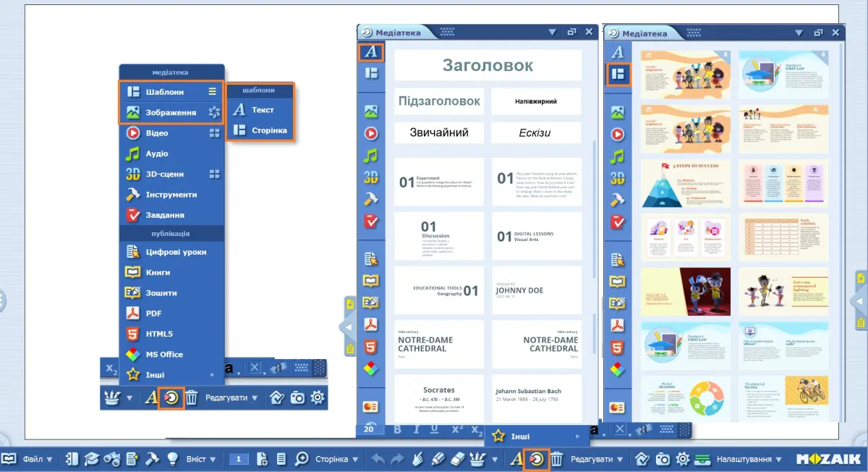The width and height of the screenshot is (868, 472).
Task: Select the eraser tool in bottom toolbar
Action: (x=456, y=459)
